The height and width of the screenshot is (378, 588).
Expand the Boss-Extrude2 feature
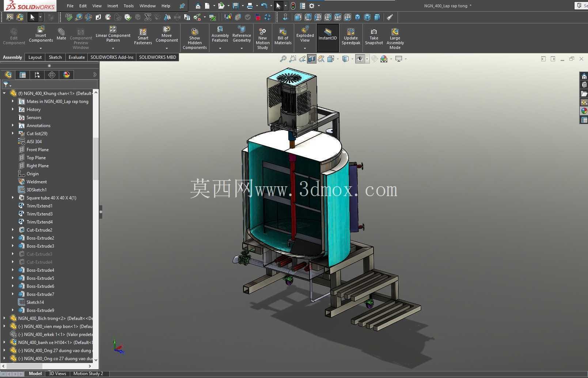[13, 238]
